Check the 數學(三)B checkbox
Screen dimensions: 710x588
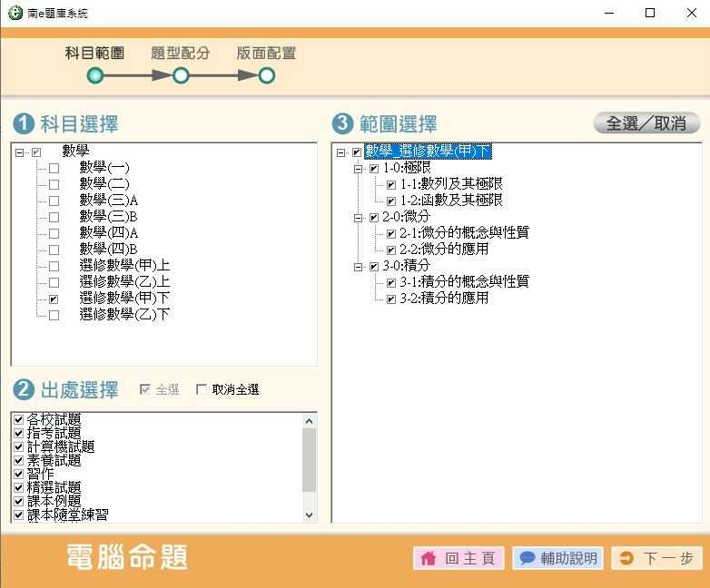(54, 217)
